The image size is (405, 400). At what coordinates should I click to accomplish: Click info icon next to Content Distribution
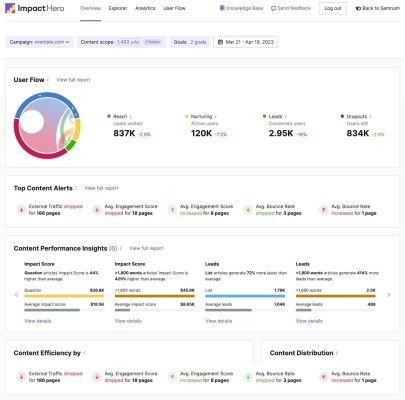tap(337, 353)
